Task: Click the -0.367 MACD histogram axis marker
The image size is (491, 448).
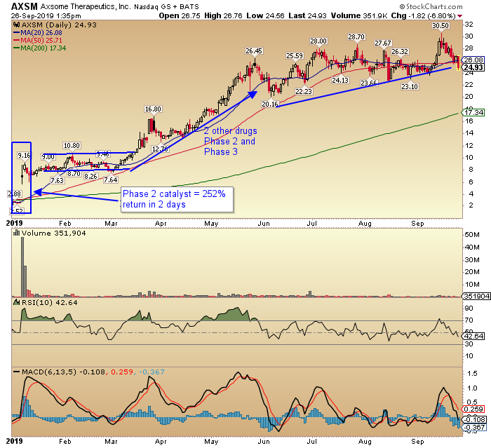Action: click(x=475, y=428)
